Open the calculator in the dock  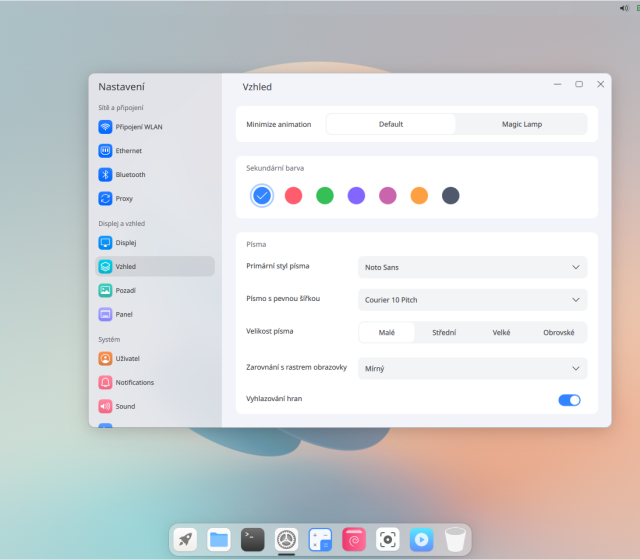(x=320, y=540)
